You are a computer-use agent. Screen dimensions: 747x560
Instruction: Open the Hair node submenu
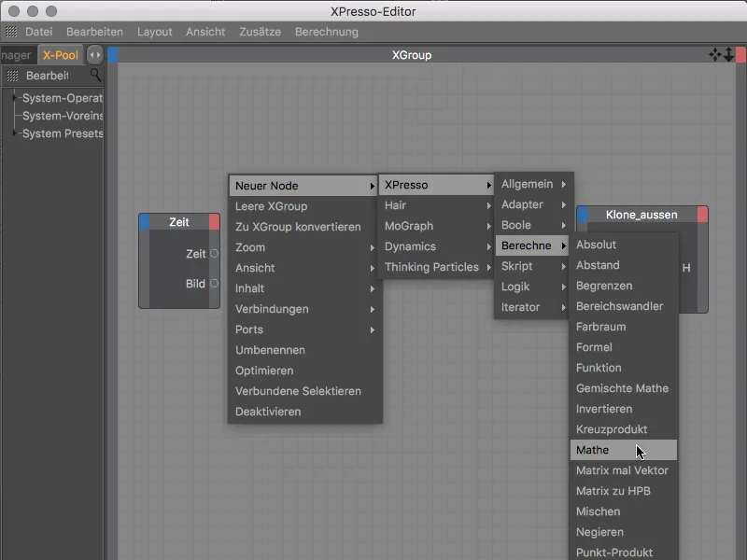click(x=436, y=205)
